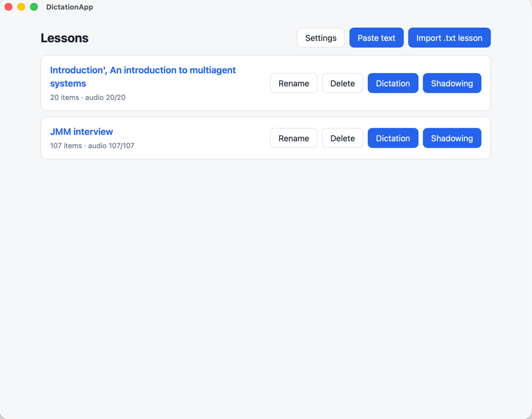Image resolution: width=532 pixels, height=419 pixels.
Task: Open the JMM interview lesson link
Action: [x=82, y=132]
